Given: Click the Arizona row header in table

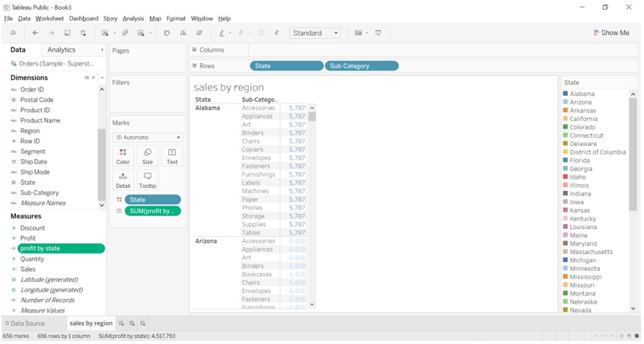Looking at the screenshot, I should pyautogui.click(x=206, y=241).
